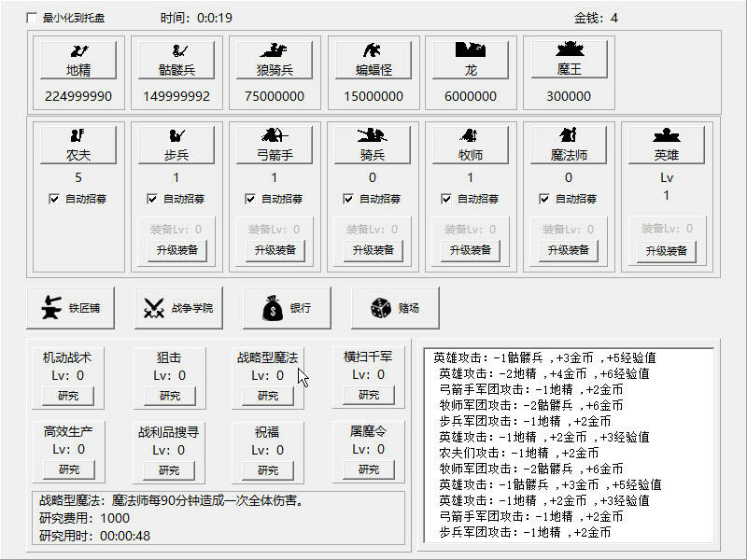Enable 自动招募 for 魔法师 mage

point(543,198)
